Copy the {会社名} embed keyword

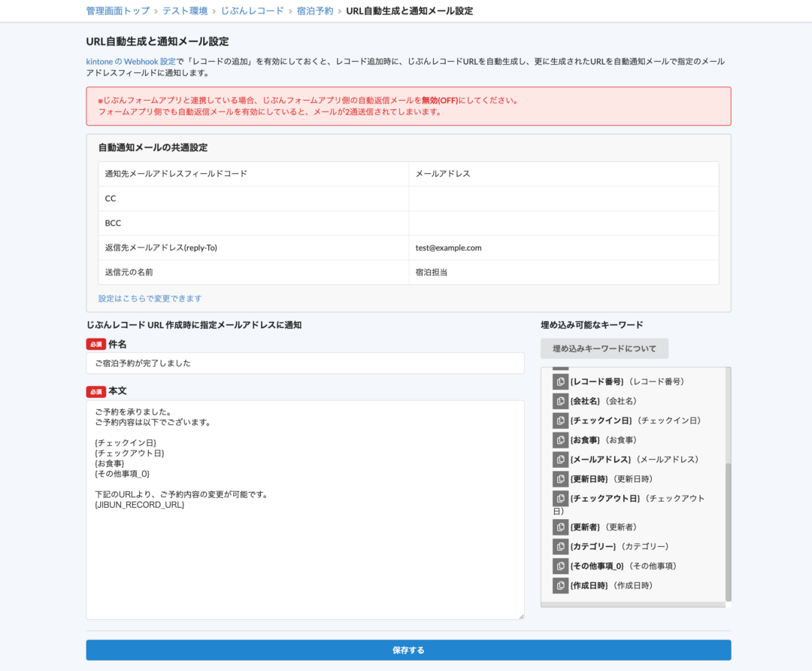pyautogui.click(x=560, y=401)
